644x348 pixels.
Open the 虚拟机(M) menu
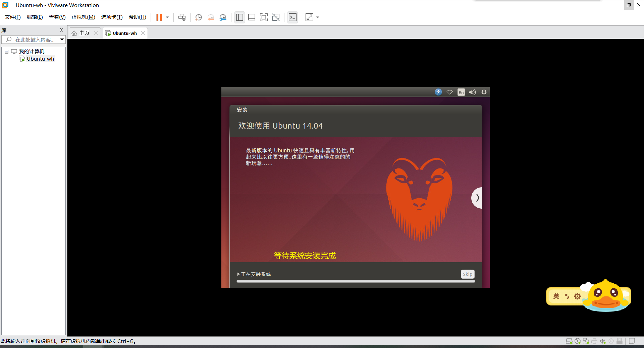tap(84, 17)
